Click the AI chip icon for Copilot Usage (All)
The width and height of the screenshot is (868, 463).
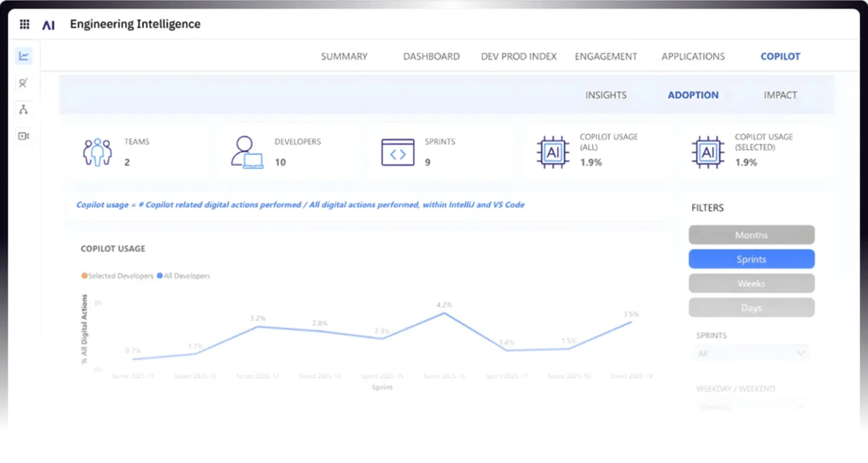pos(553,152)
